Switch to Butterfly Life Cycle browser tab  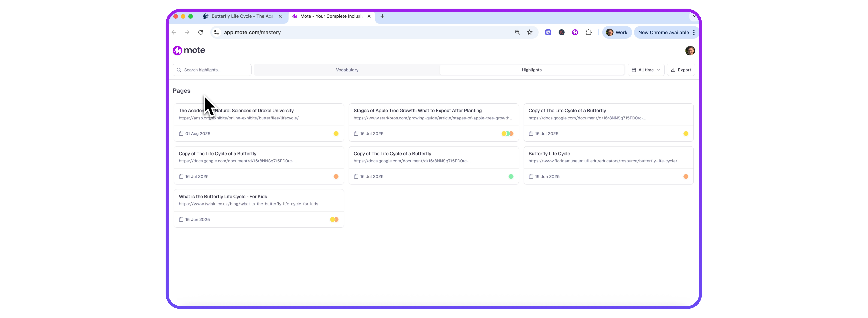242,16
